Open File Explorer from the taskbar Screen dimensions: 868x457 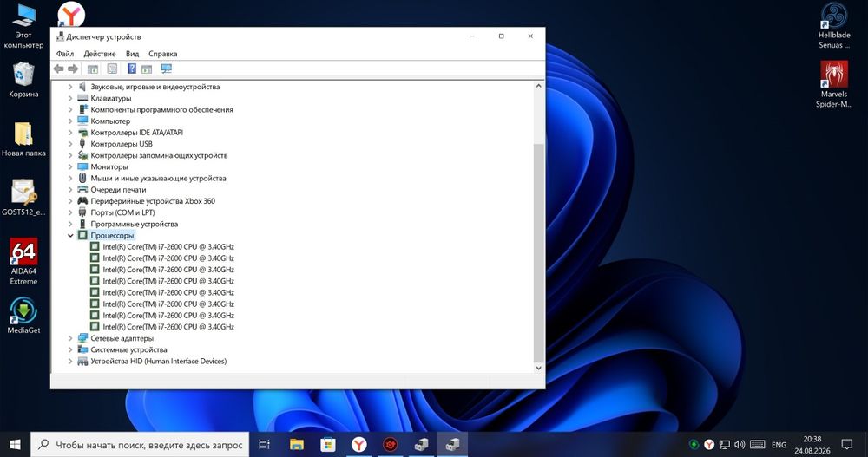pos(297,444)
